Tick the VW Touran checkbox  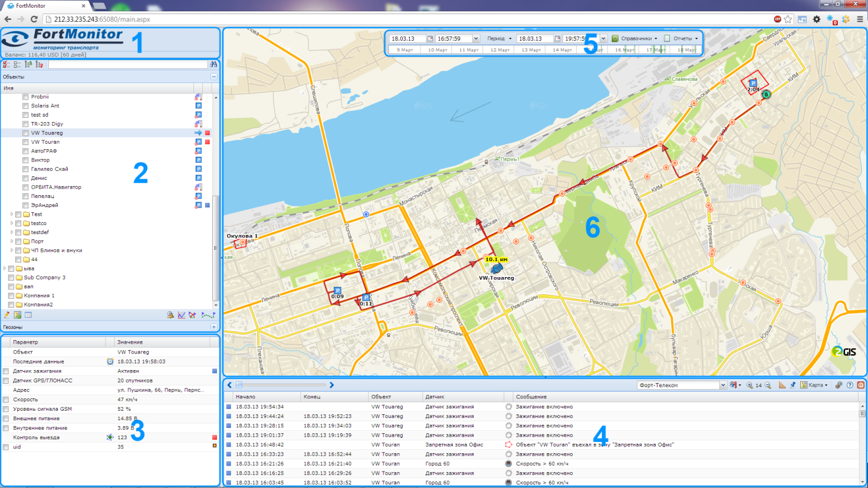point(25,142)
